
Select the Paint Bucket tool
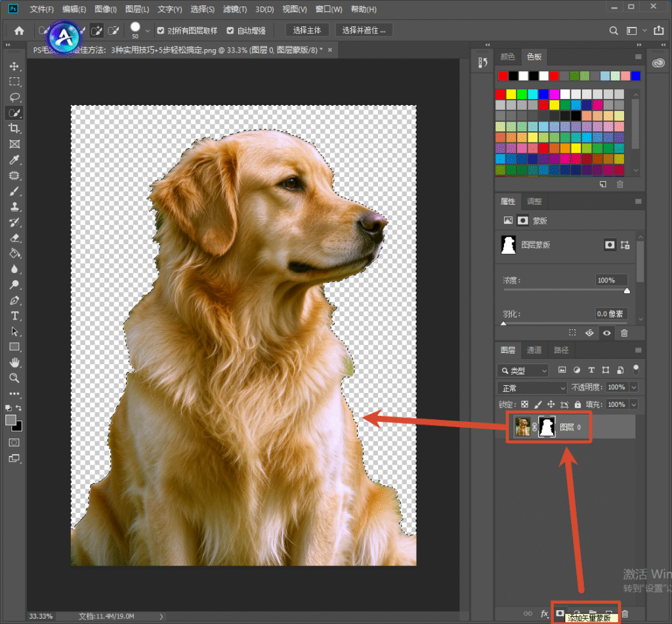point(14,253)
